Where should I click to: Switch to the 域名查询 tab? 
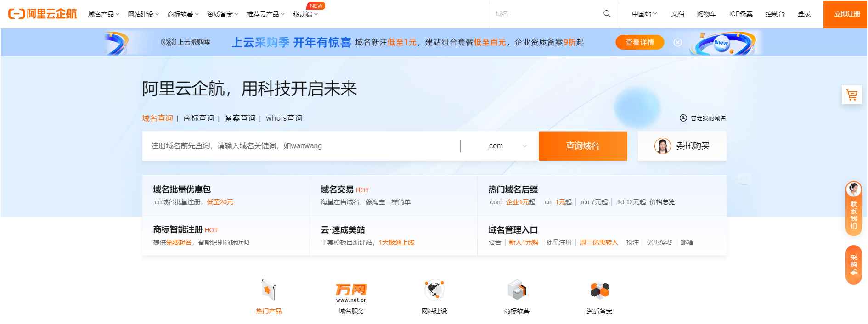pyautogui.click(x=158, y=118)
